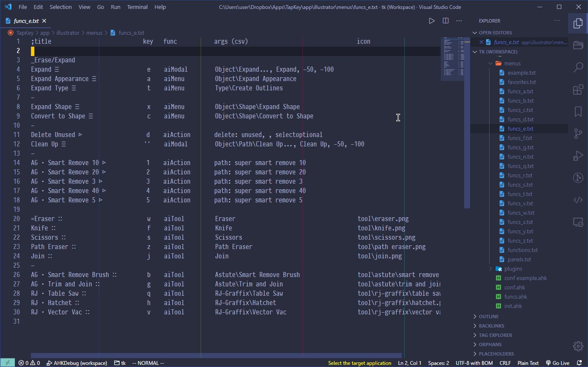This screenshot has height=367, width=588.
Task: Close funcs_e.txt in Open Editors list
Action: click(x=482, y=42)
